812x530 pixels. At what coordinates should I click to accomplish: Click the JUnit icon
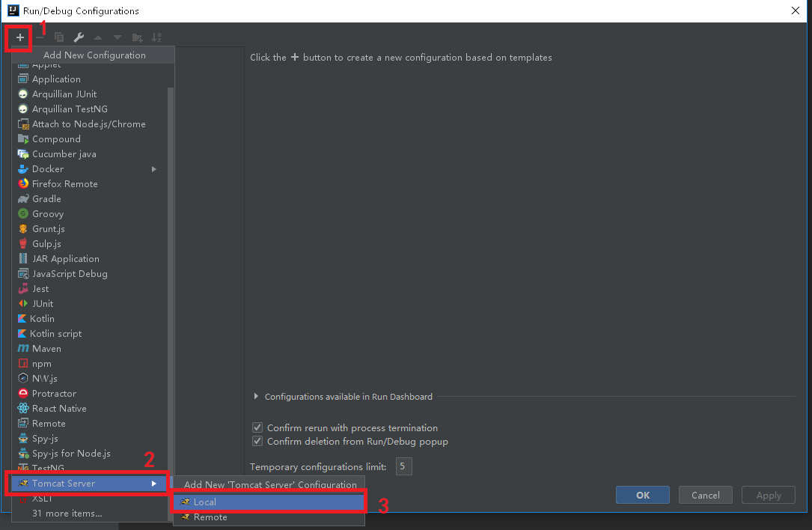[22, 304]
